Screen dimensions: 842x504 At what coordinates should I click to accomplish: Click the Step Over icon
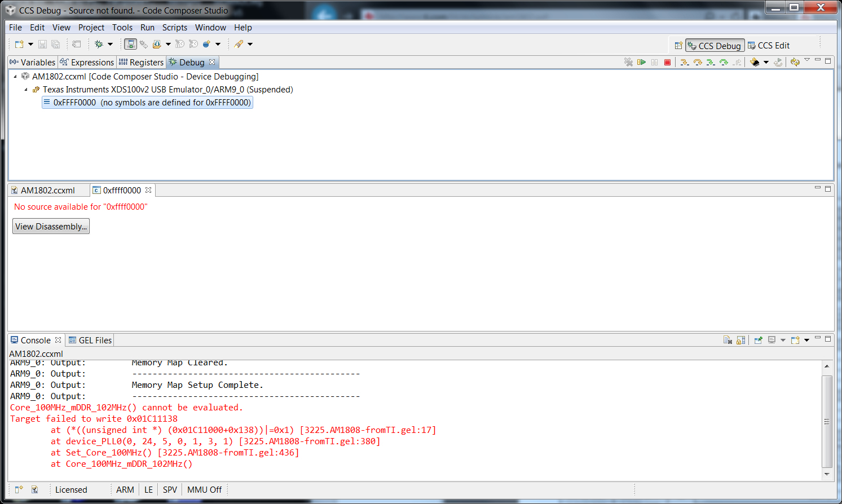[x=698, y=62]
